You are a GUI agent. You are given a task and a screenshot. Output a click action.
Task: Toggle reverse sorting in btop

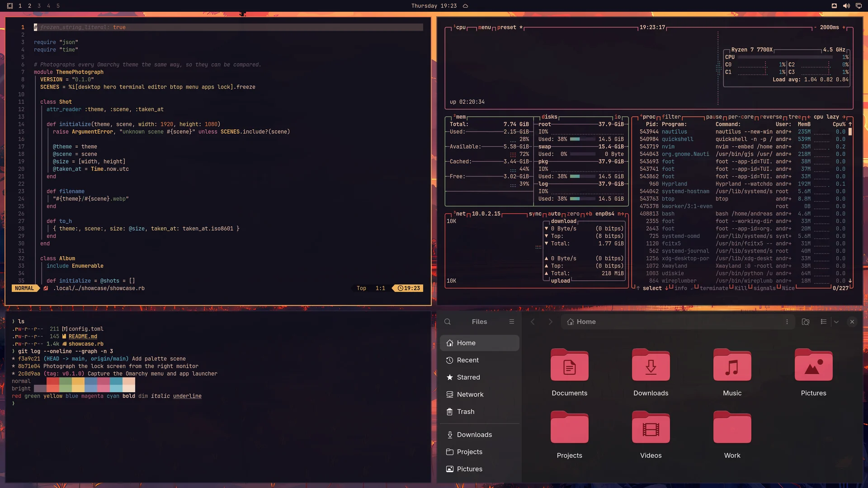(771, 117)
